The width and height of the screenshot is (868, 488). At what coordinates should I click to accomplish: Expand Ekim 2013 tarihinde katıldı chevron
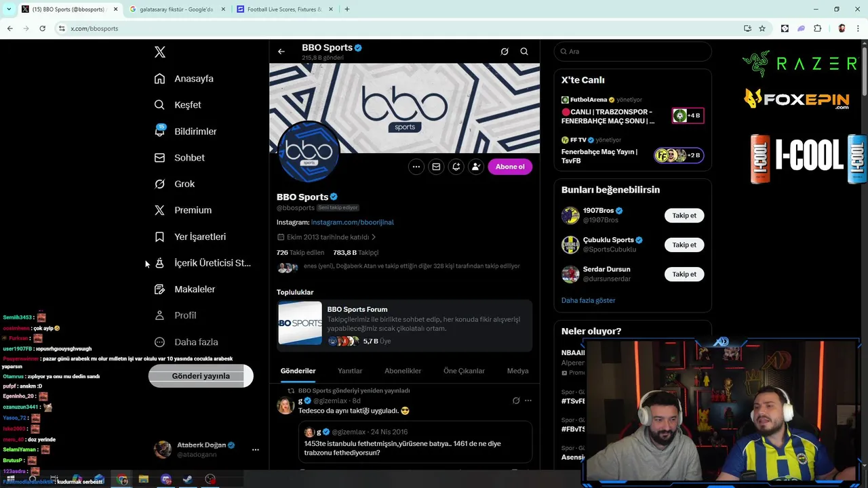pyautogui.click(x=374, y=237)
